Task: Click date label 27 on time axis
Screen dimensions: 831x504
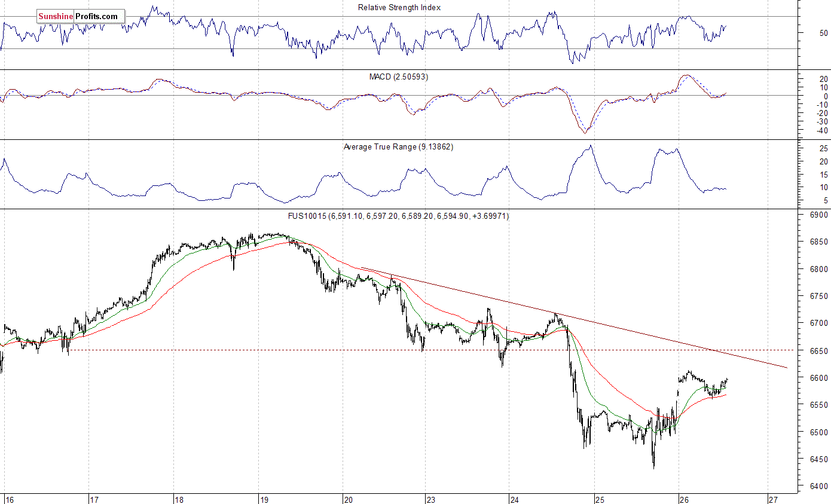Action: 772,499
